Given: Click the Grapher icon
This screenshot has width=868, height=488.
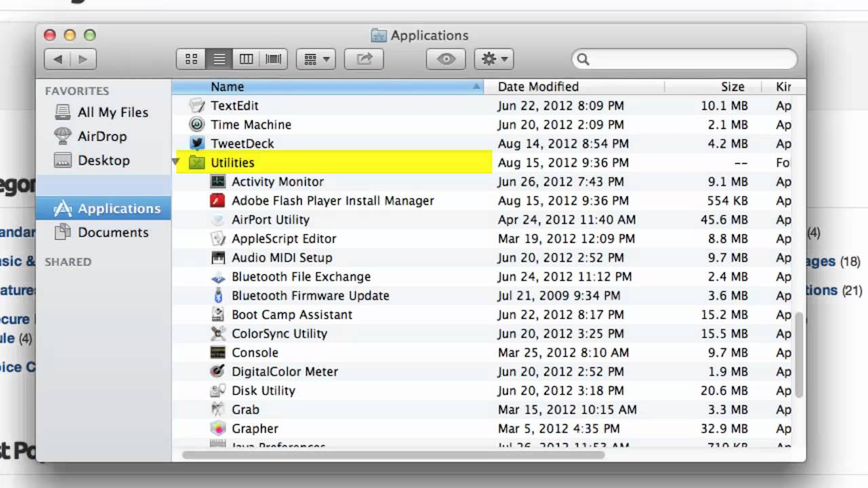Looking at the screenshot, I should 218,428.
